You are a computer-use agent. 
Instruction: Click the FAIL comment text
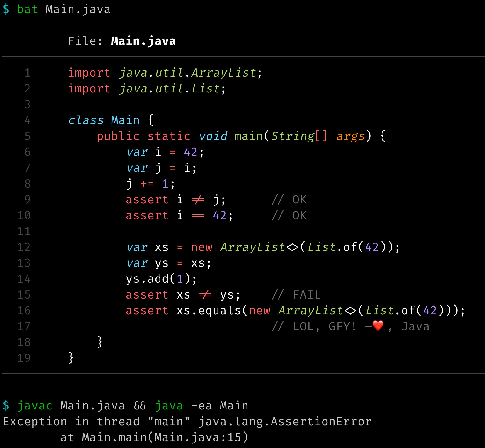(x=307, y=295)
